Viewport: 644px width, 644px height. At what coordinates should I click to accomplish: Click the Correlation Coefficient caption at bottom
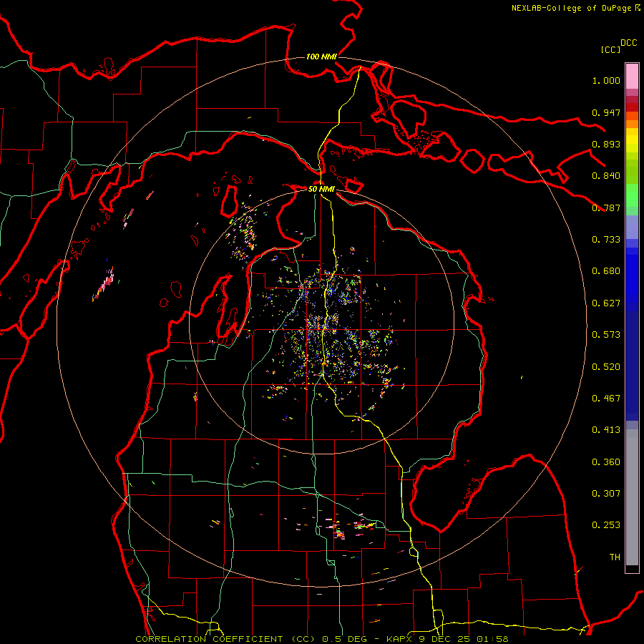click(321, 639)
